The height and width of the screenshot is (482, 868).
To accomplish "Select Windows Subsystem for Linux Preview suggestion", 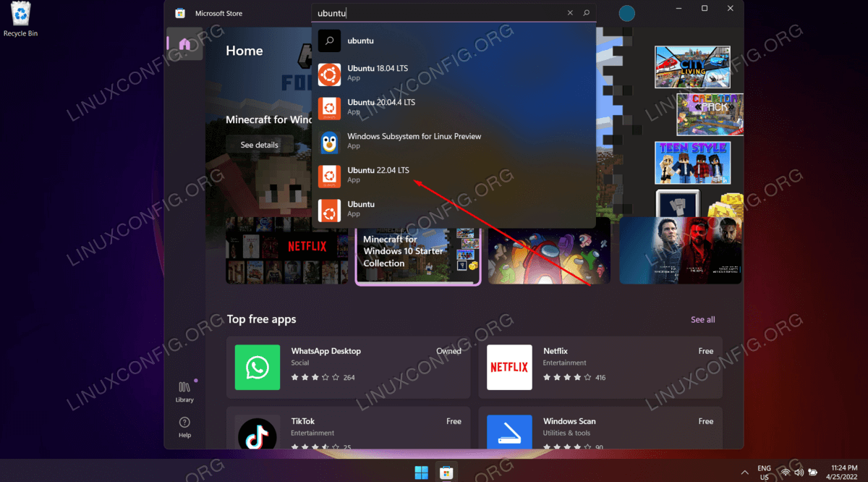I will point(454,142).
